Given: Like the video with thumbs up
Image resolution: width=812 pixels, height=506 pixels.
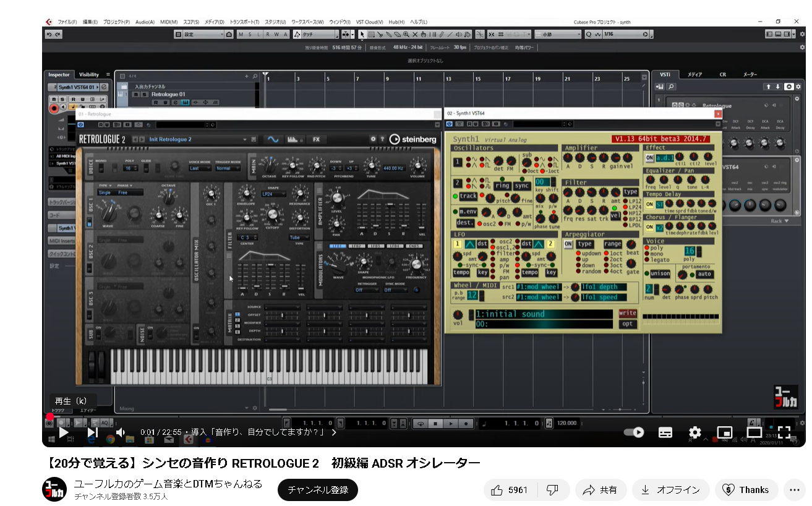Looking at the screenshot, I should [510, 490].
